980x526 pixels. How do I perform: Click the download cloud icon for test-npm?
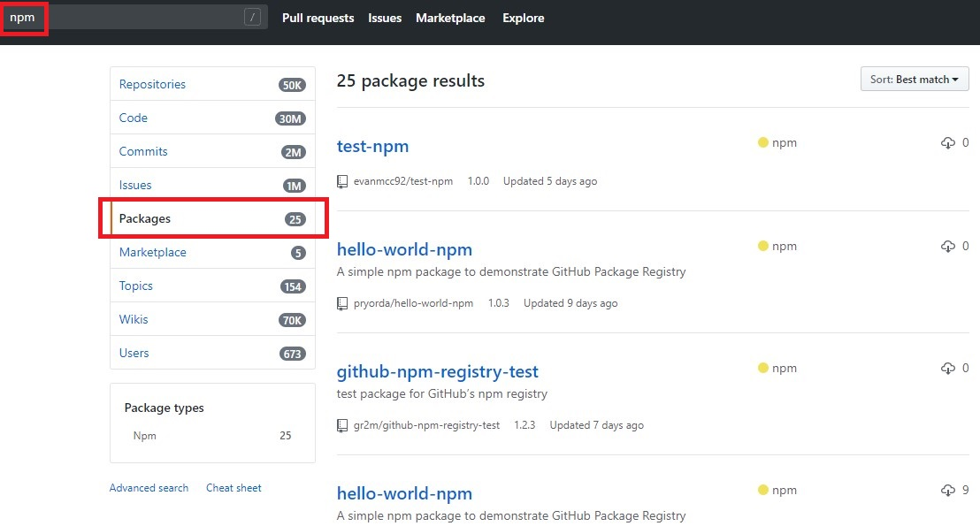tap(947, 143)
